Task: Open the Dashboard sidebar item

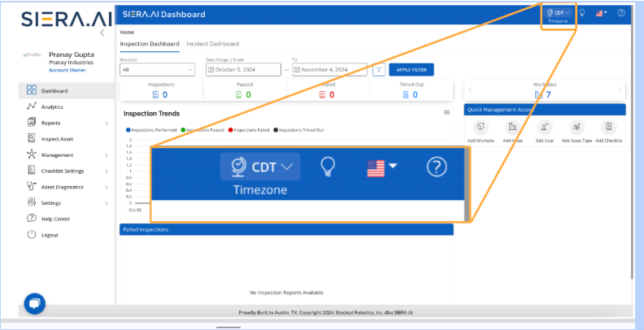Action: [x=67, y=91]
